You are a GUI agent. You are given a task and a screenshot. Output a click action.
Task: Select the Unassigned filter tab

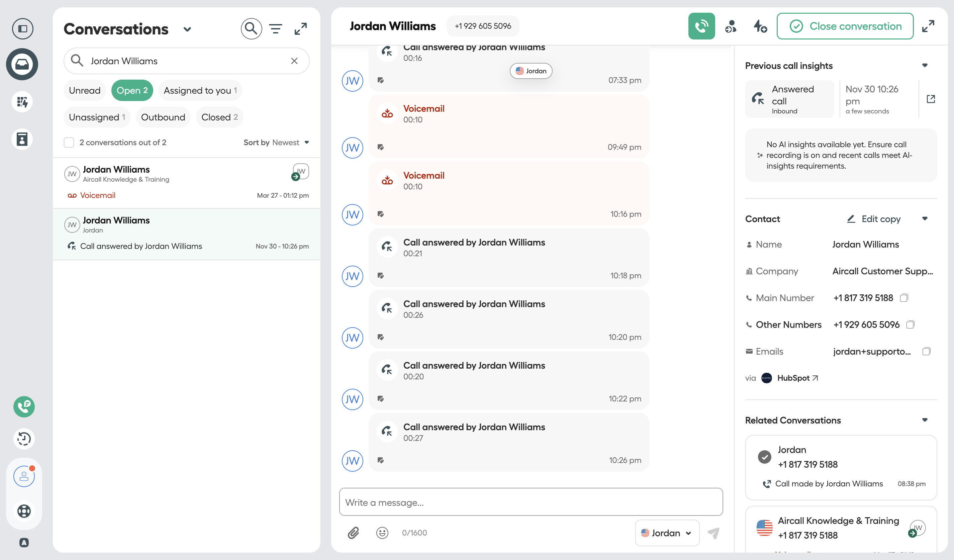97,117
